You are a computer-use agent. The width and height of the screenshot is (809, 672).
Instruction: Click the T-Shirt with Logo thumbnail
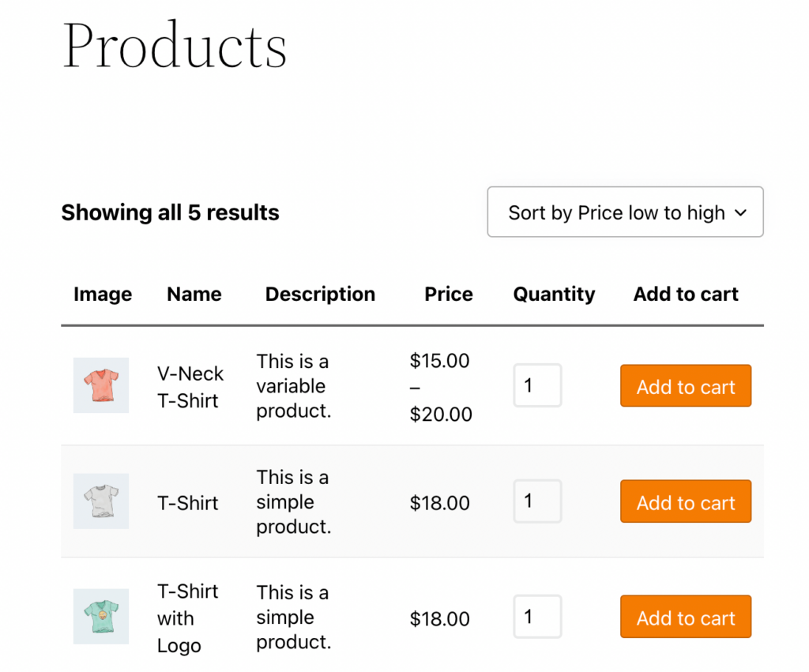coord(101,617)
